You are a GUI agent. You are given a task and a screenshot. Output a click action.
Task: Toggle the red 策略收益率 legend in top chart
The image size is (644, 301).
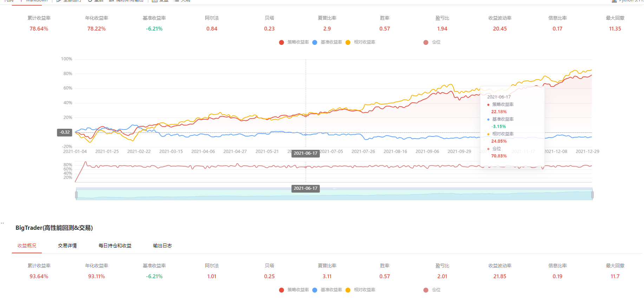294,42
